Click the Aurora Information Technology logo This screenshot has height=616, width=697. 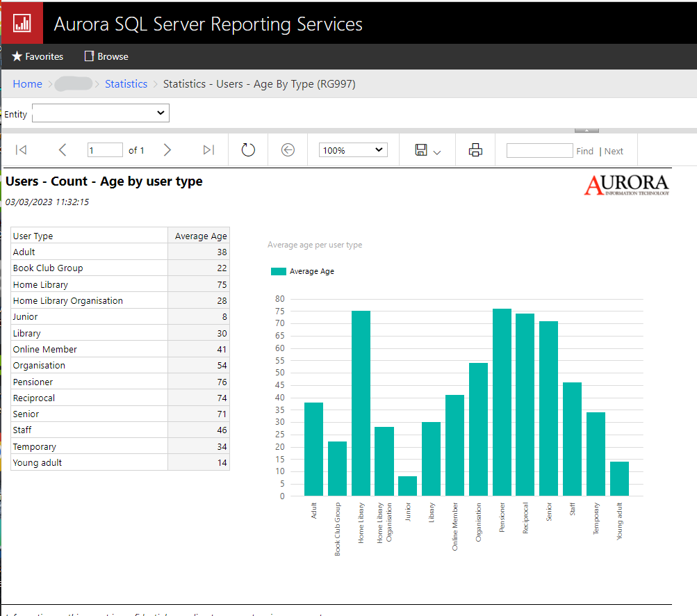click(x=627, y=184)
